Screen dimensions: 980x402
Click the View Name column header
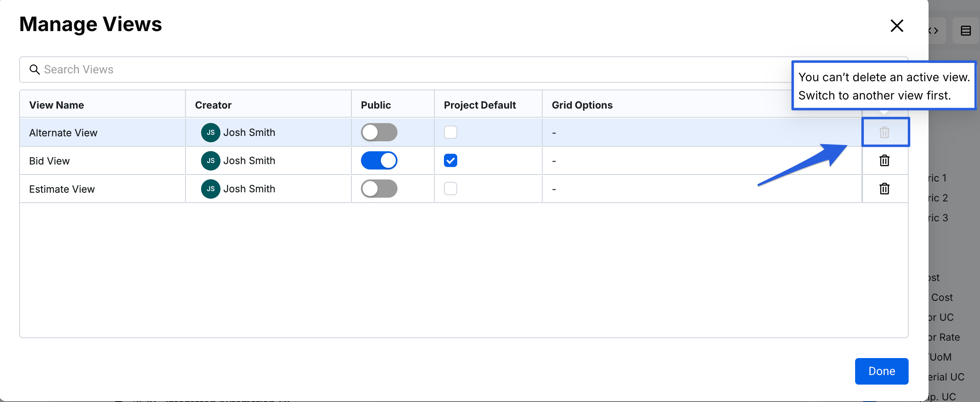coord(56,105)
